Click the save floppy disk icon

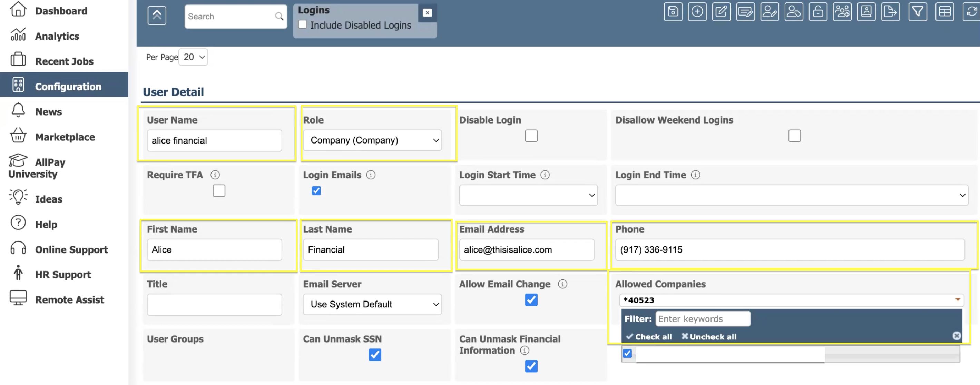(673, 12)
